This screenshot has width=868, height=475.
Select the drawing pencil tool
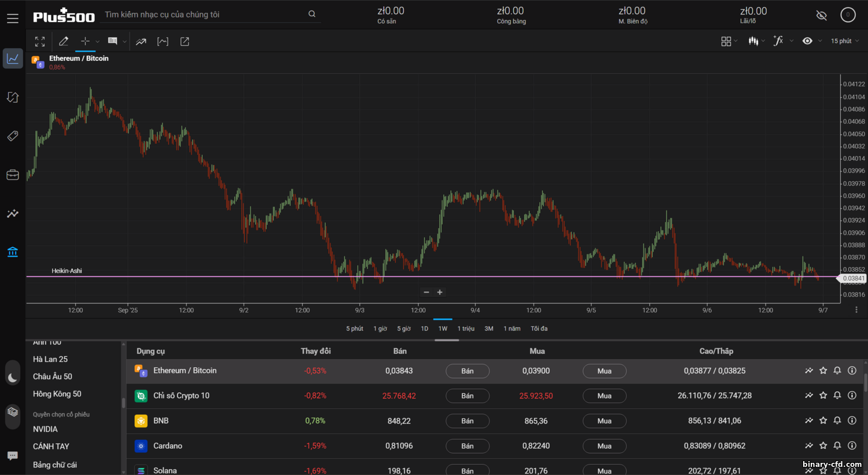(x=64, y=41)
